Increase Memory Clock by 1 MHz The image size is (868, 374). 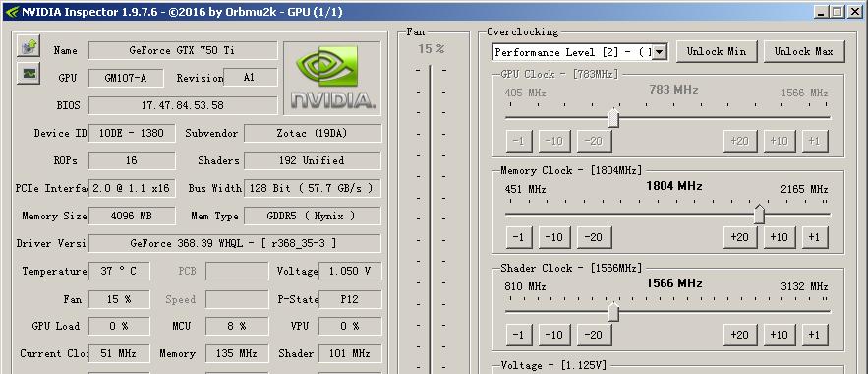pos(815,237)
